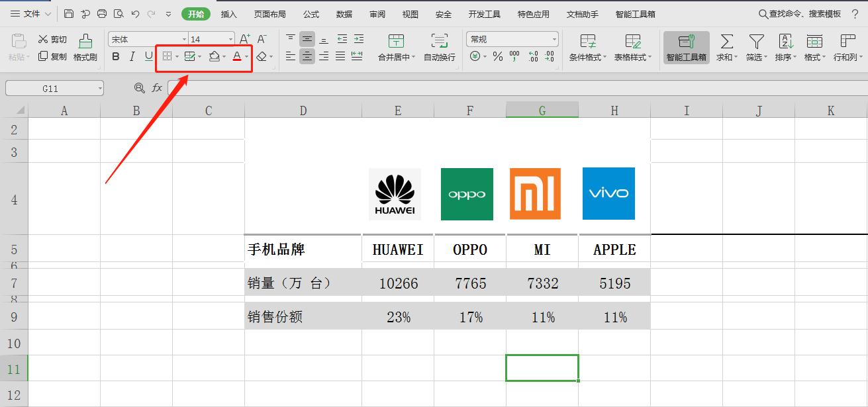Click the currency format icon
The height and width of the screenshot is (407, 868).
pos(475,57)
